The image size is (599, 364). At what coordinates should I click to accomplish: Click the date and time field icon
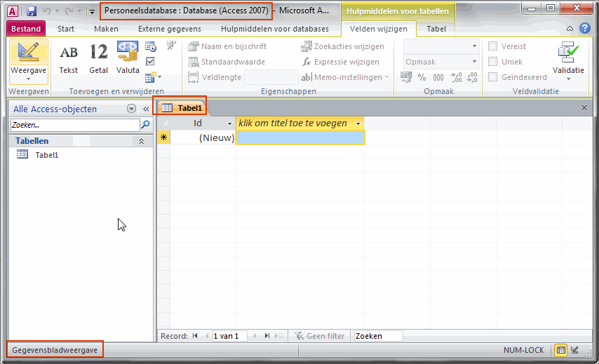point(151,46)
